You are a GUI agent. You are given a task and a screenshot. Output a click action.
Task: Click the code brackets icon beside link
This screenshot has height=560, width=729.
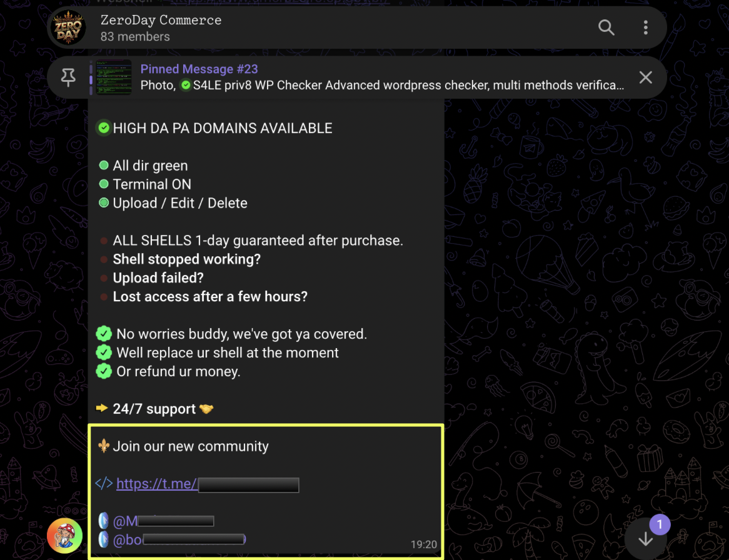(104, 483)
